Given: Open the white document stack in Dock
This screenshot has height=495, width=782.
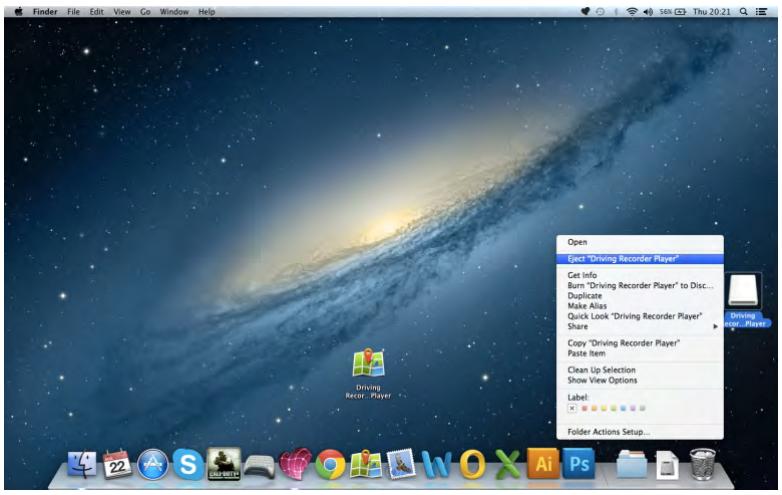Looking at the screenshot, I should tap(667, 465).
